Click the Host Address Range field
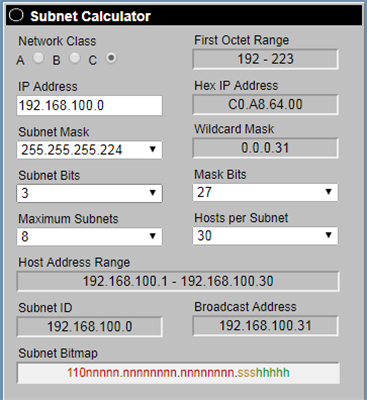The width and height of the screenshot is (367, 400). coord(178,281)
